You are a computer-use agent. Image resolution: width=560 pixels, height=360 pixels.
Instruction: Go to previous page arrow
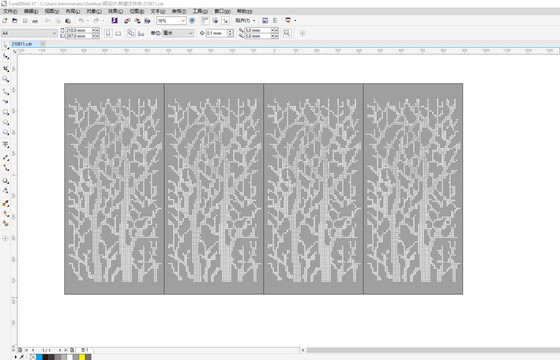[x=33, y=350]
